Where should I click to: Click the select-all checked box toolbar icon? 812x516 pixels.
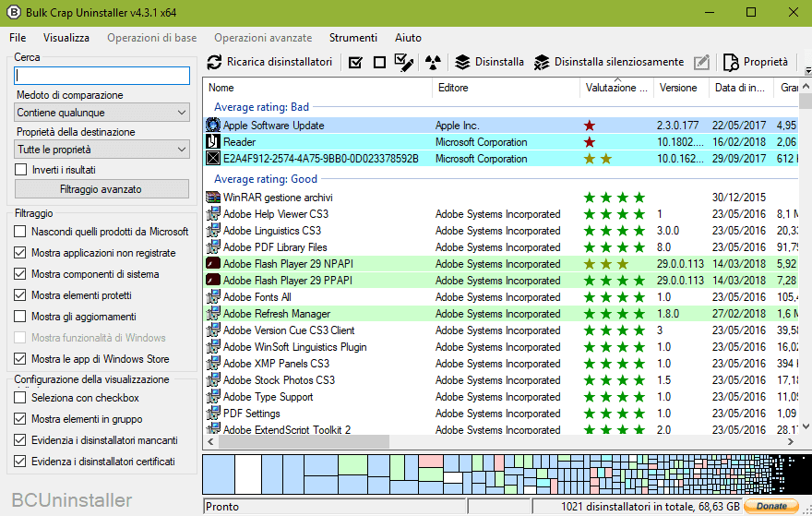point(355,63)
